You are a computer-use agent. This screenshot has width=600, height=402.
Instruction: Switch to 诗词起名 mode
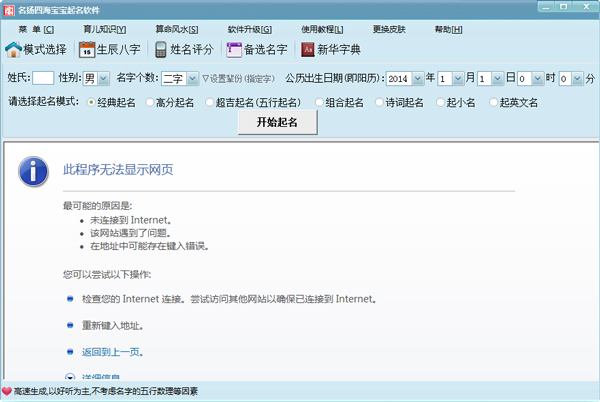click(x=381, y=101)
